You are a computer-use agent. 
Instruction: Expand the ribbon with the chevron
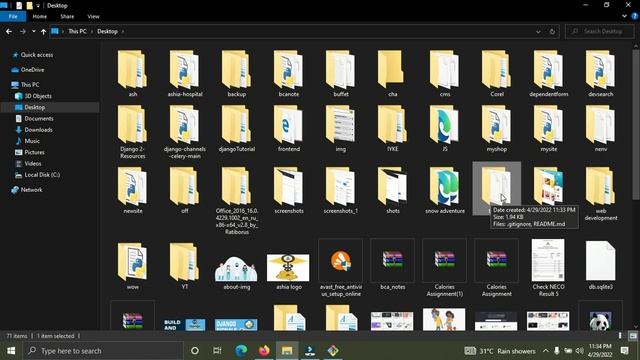tap(624, 16)
